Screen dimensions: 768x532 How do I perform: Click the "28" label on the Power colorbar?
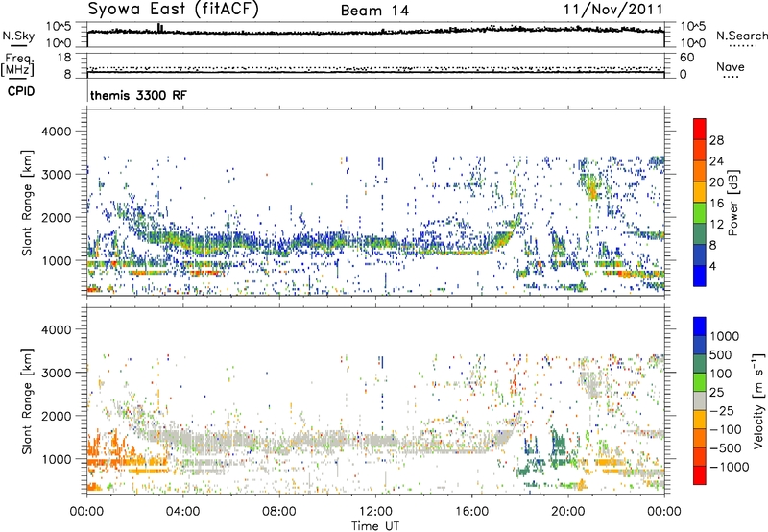click(x=716, y=140)
